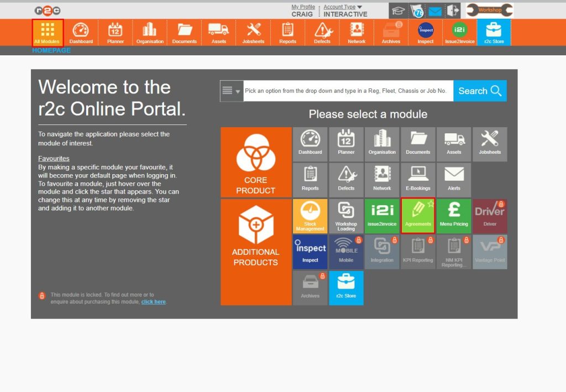Toggle the favourite star on the Agreements tile
Image resolution: width=566 pixels, height=392 pixels.
tap(431, 204)
